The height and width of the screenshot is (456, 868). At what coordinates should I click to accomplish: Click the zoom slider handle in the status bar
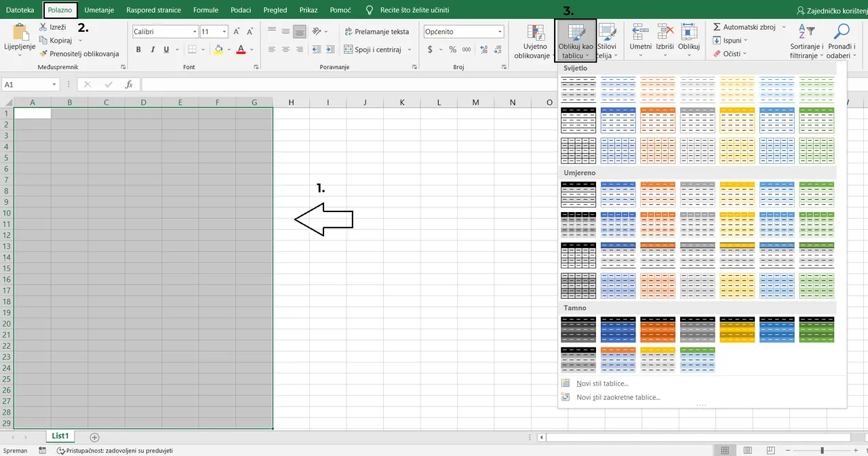tap(822, 450)
